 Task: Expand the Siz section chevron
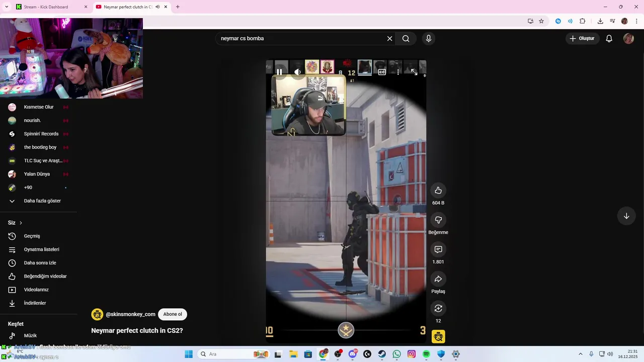(21, 223)
